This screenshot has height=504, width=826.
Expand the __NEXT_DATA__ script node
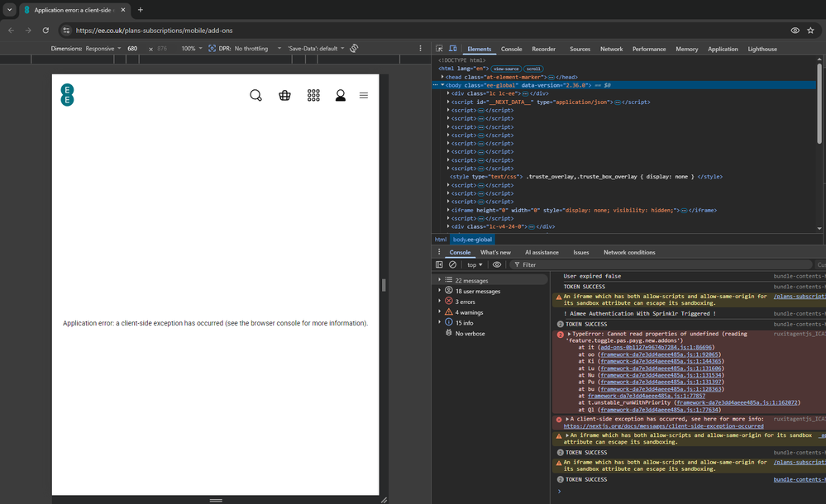(448, 102)
